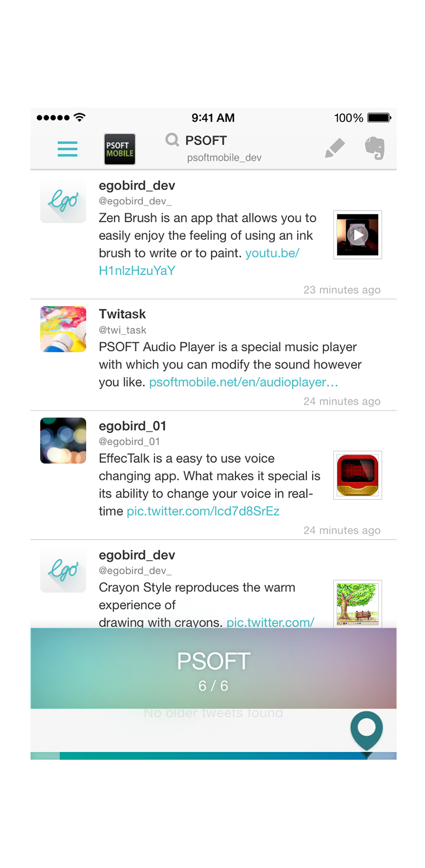
Task: Tap the teal location pin marker
Action: click(367, 731)
